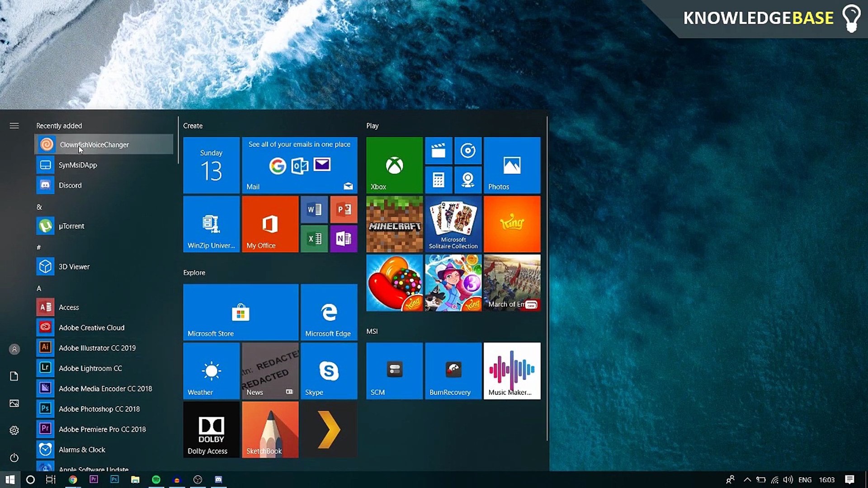868x488 pixels.
Task: Select Discord in the app list
Action: 70,185
